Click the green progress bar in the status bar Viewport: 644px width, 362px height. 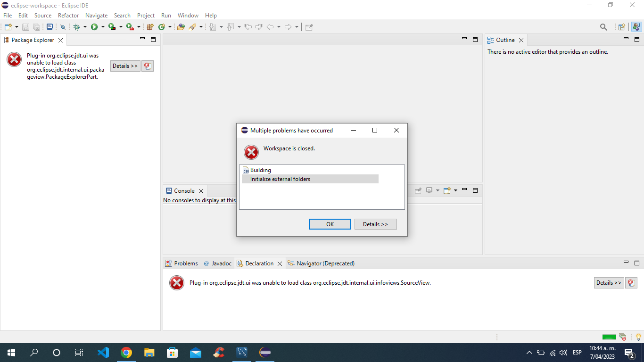click(x=609, y=337)
